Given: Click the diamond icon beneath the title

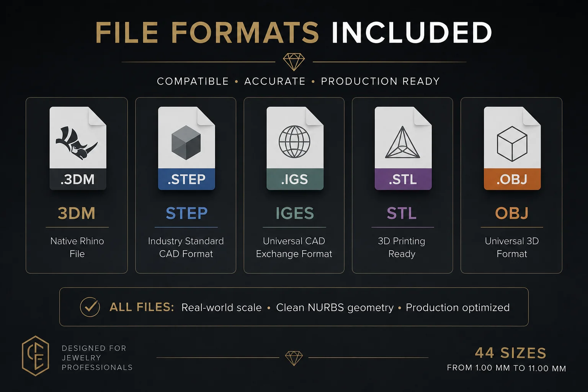Looking at the screenshot, I should tap(294, 62).
